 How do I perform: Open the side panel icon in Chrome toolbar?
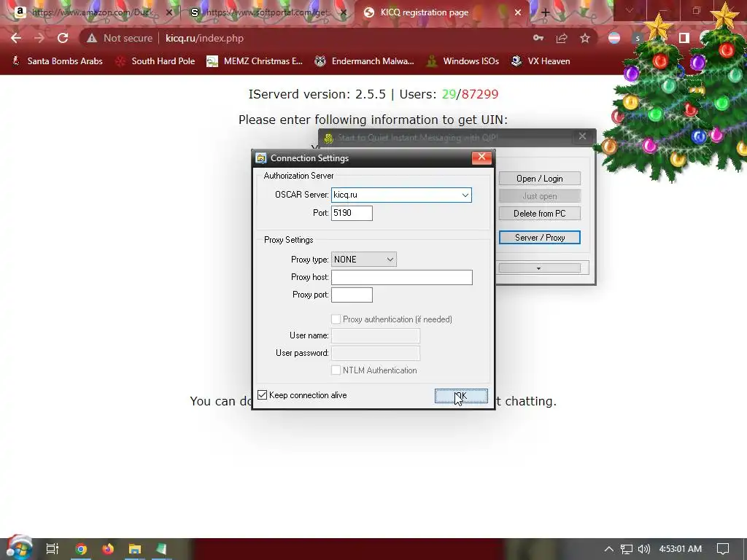(684, 38)
